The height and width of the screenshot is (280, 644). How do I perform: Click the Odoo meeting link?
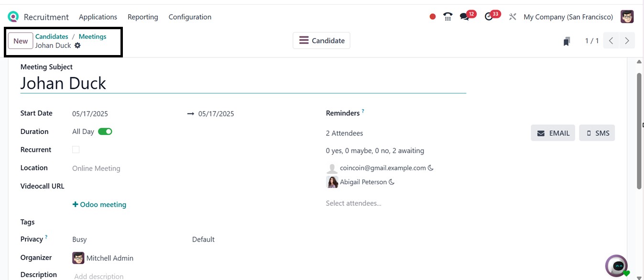click(99, 204)
